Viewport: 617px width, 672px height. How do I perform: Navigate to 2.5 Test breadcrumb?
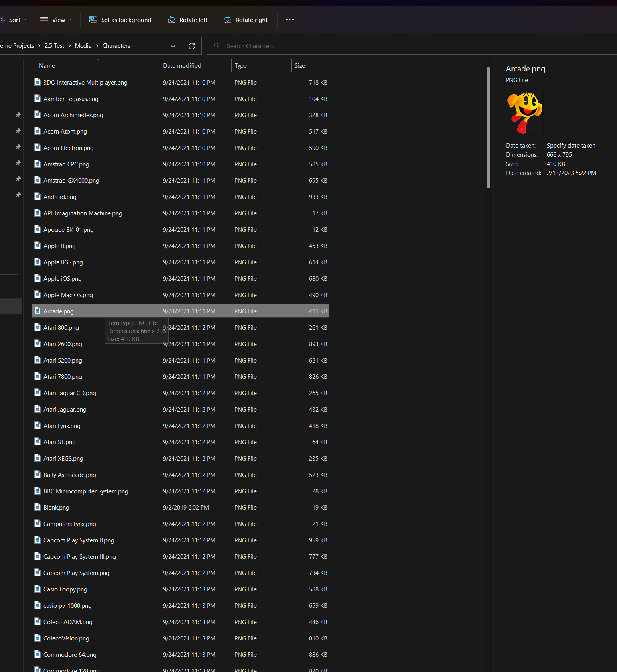pyautogui.click(x=54, y=46)
